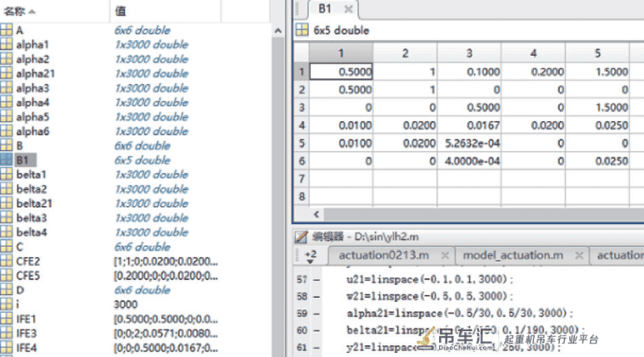Click the B1 variable icon
Screen dimensions: 644x357
(6, 160)
